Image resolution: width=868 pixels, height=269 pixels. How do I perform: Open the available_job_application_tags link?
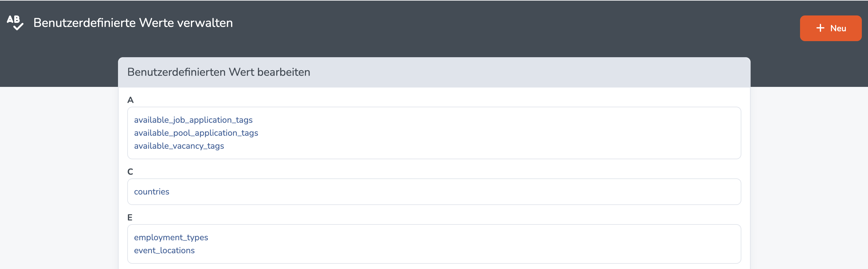[x=193, y=120]
